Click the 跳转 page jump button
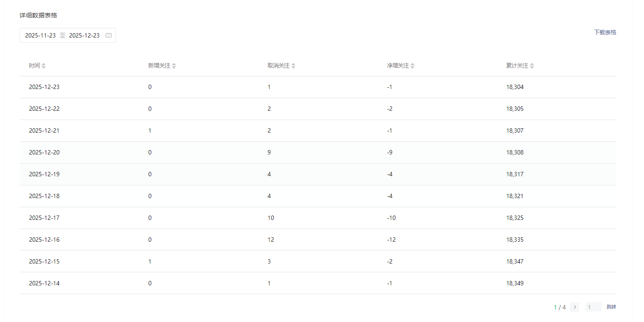 tap(611, 307)
